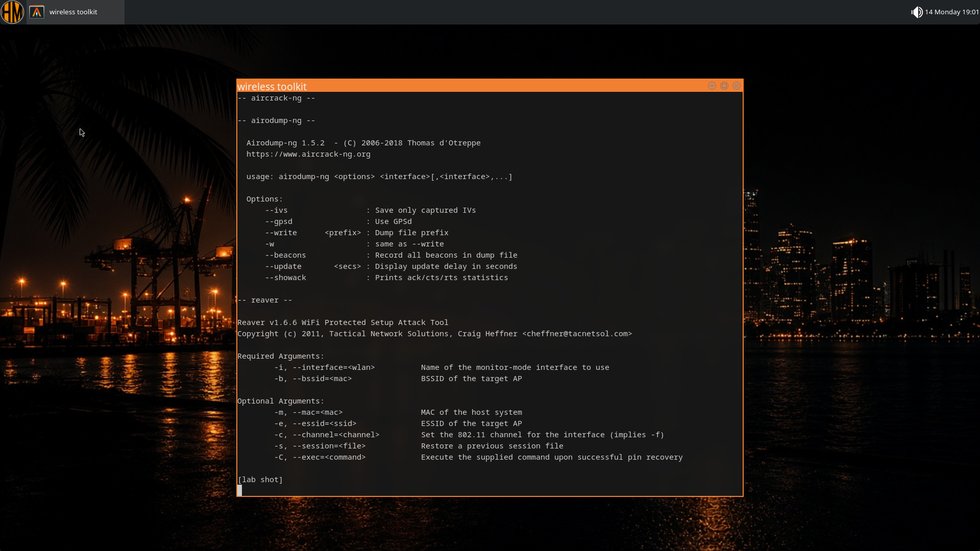Click the '-e, --essid=<ssid>' argument
Image resolution: width=980 pixels, height=551 pixels.
point(315,423)
